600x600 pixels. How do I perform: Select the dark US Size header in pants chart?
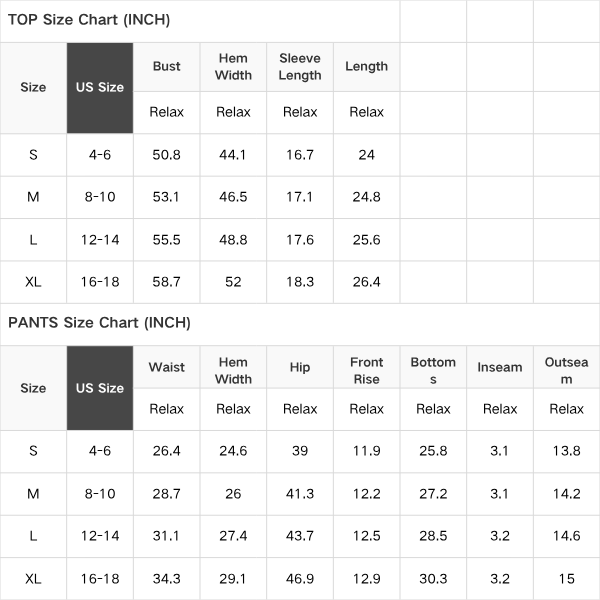[100, 388]
